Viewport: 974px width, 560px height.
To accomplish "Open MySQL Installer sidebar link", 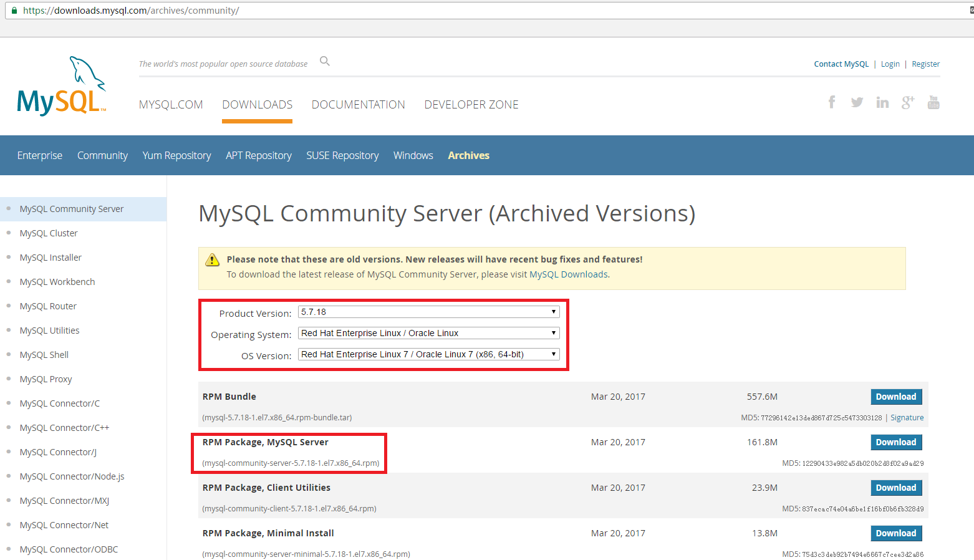I will (x=51, y=258).
